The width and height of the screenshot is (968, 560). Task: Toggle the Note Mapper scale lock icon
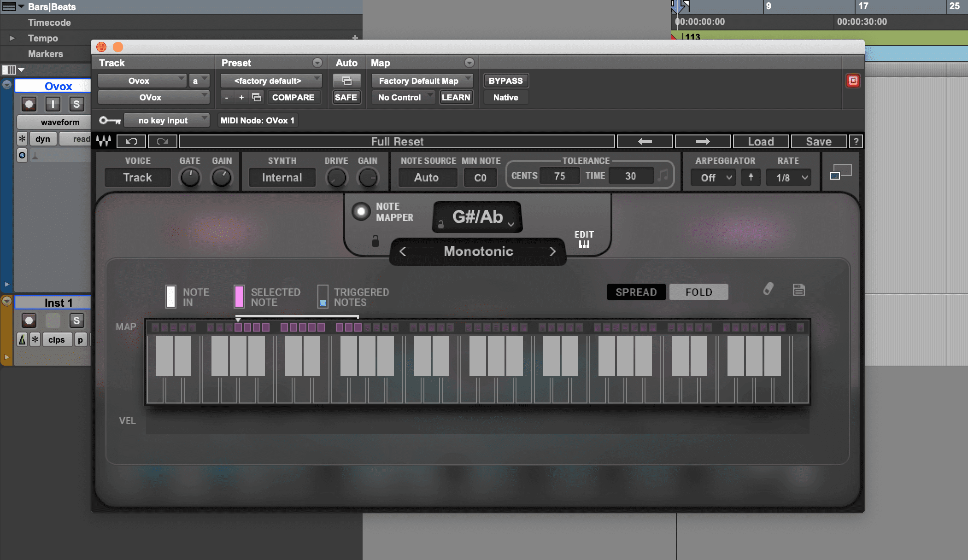[x=375, y=241]
